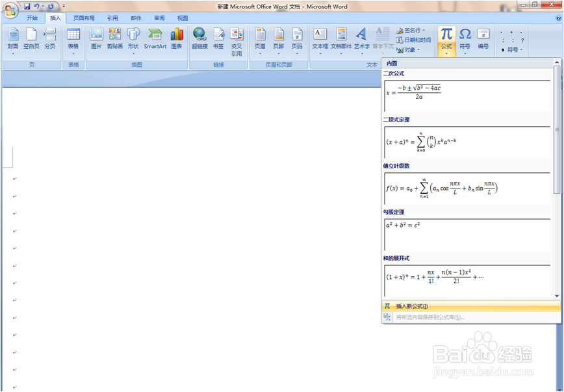Image resolution: width=564 pixels, height=392 pixels.
Task: Click the Office button logo
Action: (x=10, y=9)
